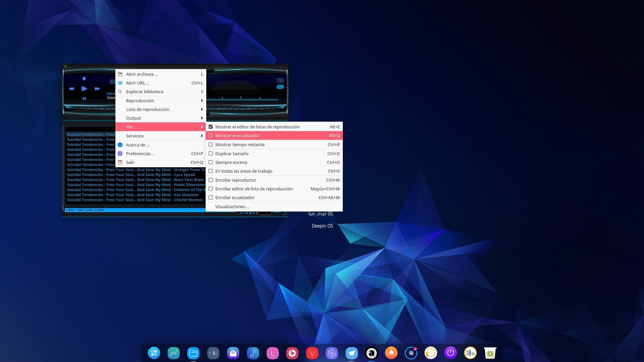The image size is (644, 362).
Task: Open the red 'V' Vivaldi icon in dock
Action: (x=312, y=353)
